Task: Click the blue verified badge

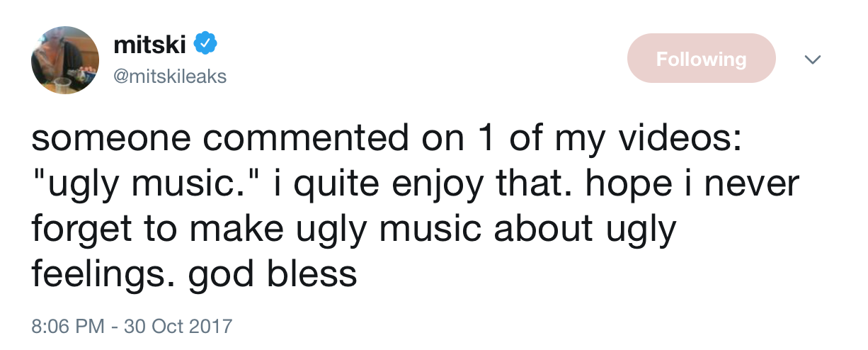Action: tap(205, 45)
